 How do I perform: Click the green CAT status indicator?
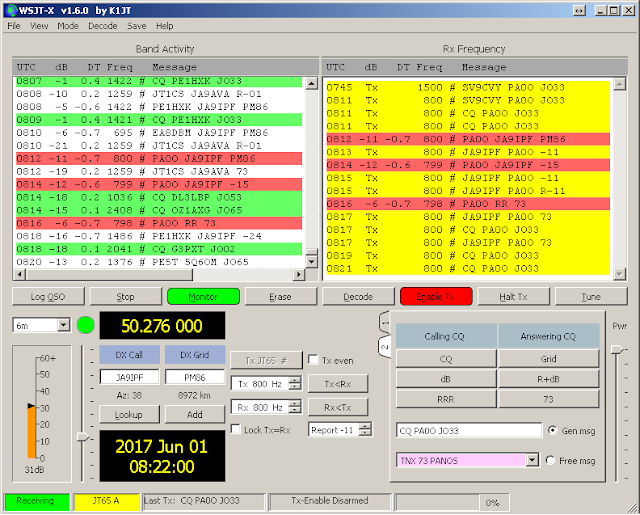(86, 325)
